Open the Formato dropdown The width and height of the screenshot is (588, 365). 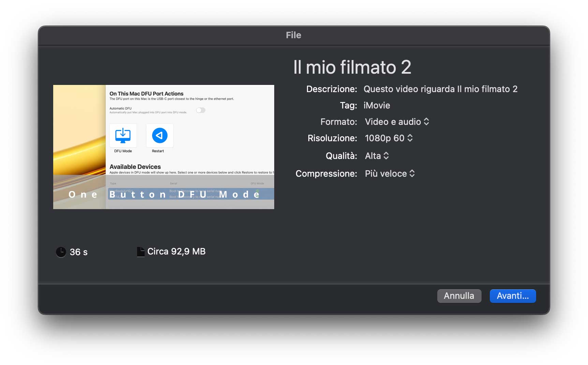(x=397, y=122)
